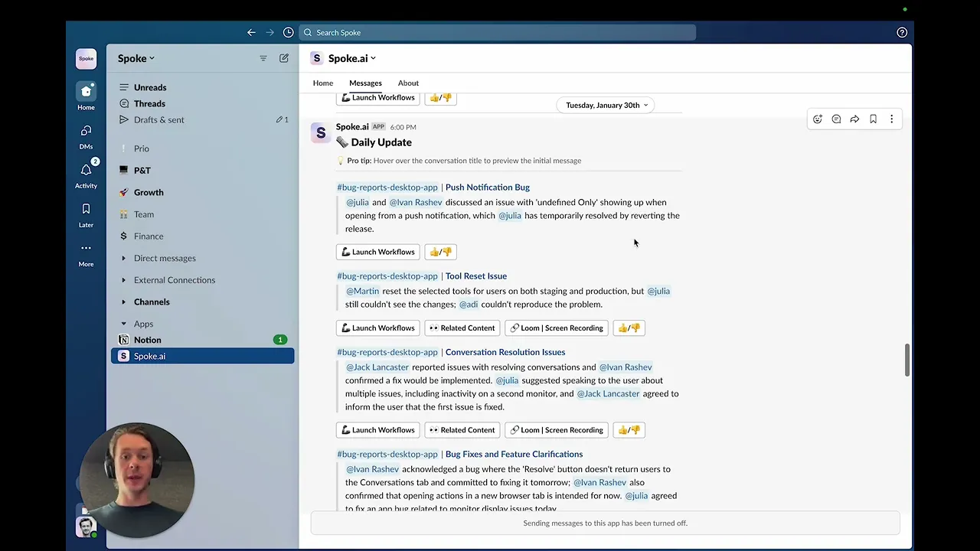The height and width of the screenshot is (551, 980).
Task: Open Related Content for Tool Reset Issue
Action: (462, 328)
